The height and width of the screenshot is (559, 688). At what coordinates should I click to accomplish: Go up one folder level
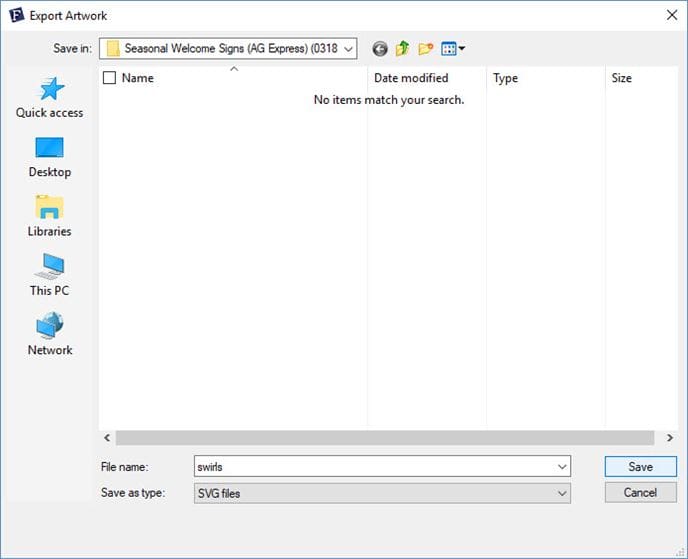(x=402, y=48)
